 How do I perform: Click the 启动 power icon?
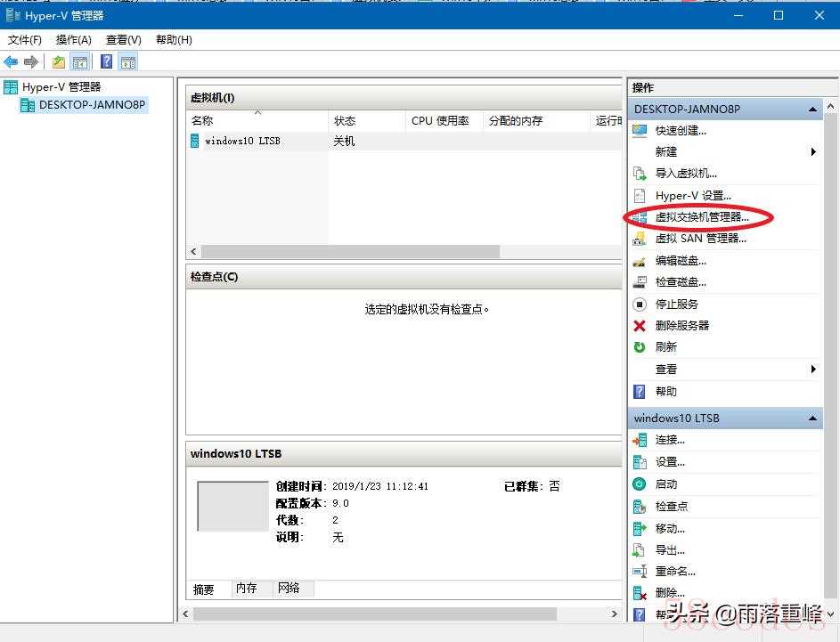click(x=640, y=484)
